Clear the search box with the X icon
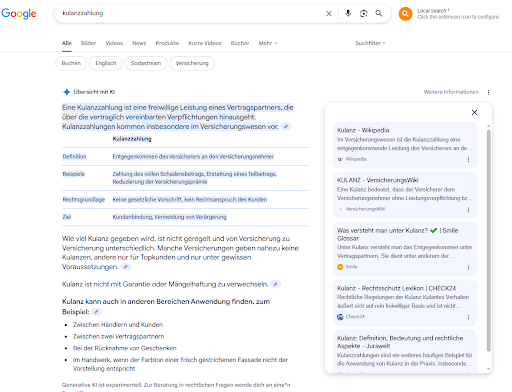The image size is (512, 392). 329,13
